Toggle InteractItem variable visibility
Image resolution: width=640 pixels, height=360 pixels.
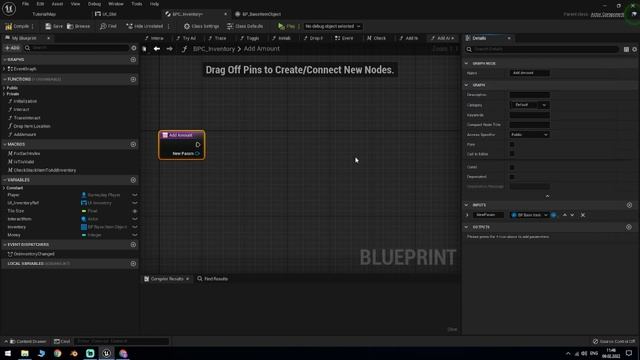135,219
